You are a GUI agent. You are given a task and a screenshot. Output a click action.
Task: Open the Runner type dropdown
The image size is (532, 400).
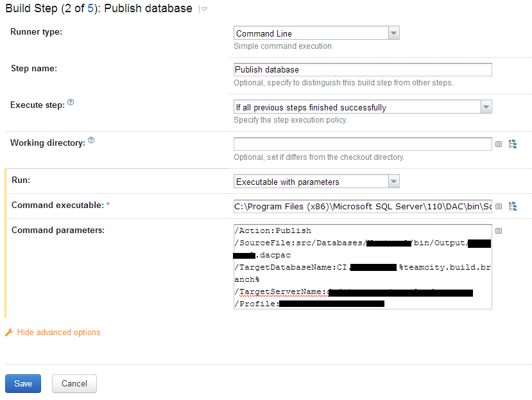tap(393, 33)
